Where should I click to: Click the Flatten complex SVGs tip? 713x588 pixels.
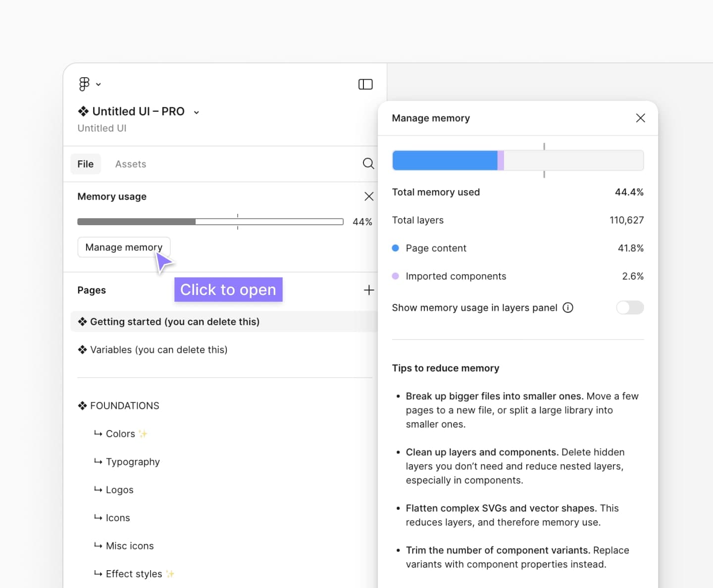(x=512, y=515)
